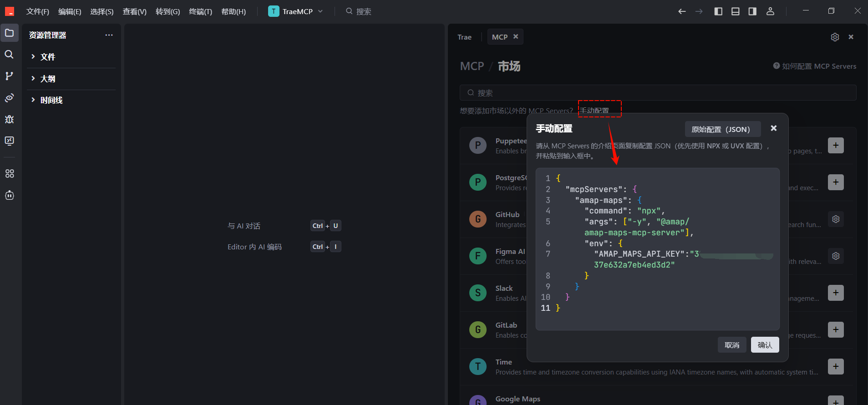
Task: Add the PostgreSQL MCP server
Action: pyautogui.click(x=836, y=182)
